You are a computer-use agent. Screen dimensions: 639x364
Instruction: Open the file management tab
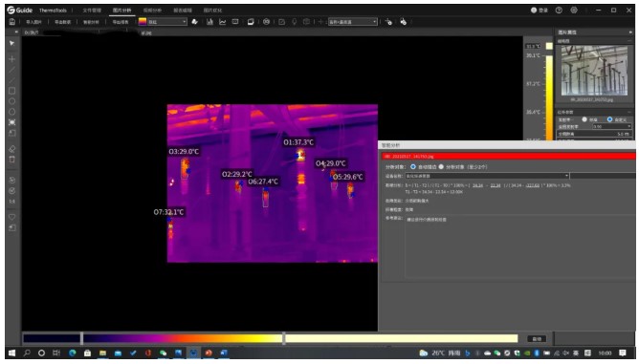click(92, 11)
